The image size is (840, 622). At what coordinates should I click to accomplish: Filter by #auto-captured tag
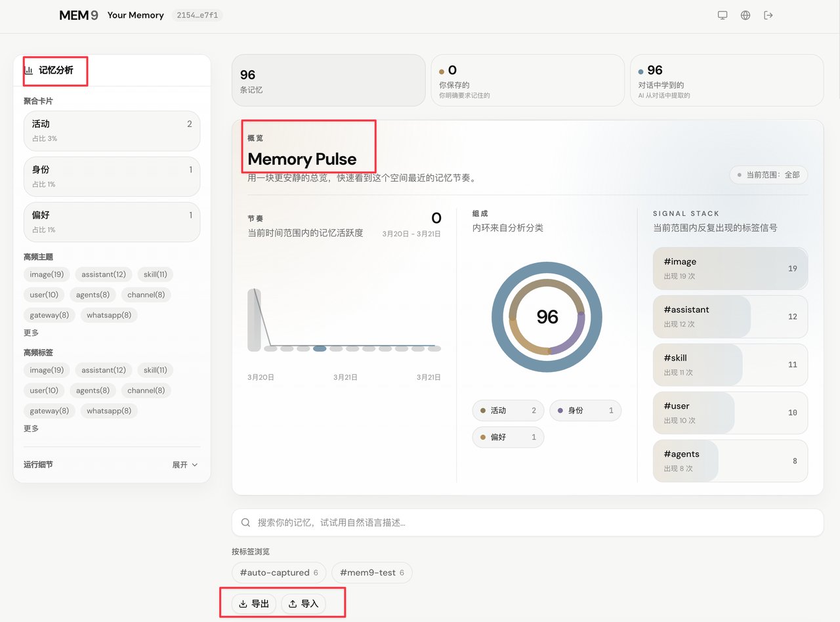click(x=279, y=573)
